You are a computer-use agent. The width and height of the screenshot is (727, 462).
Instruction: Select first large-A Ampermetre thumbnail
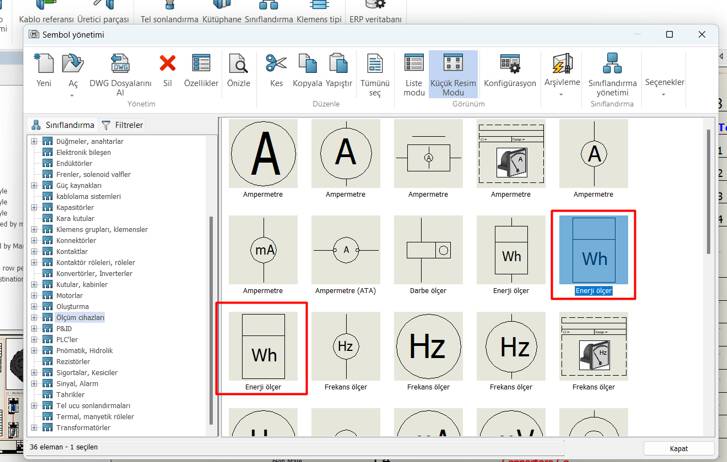point(263,154)
